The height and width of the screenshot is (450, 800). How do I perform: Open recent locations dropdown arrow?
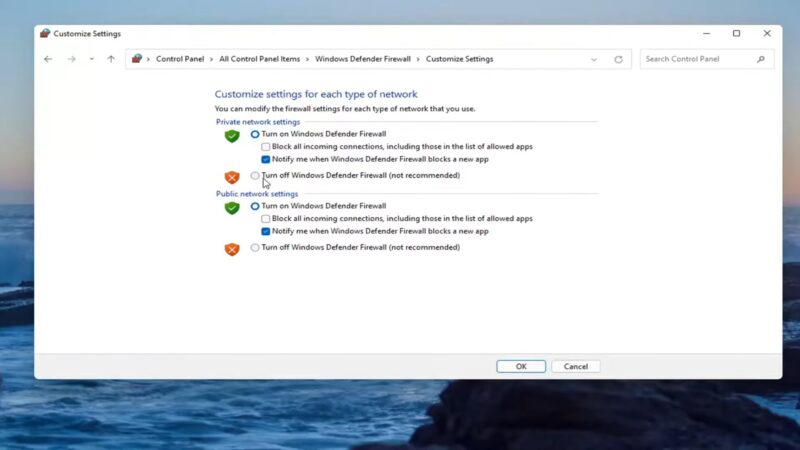click(x=91, y=59)
